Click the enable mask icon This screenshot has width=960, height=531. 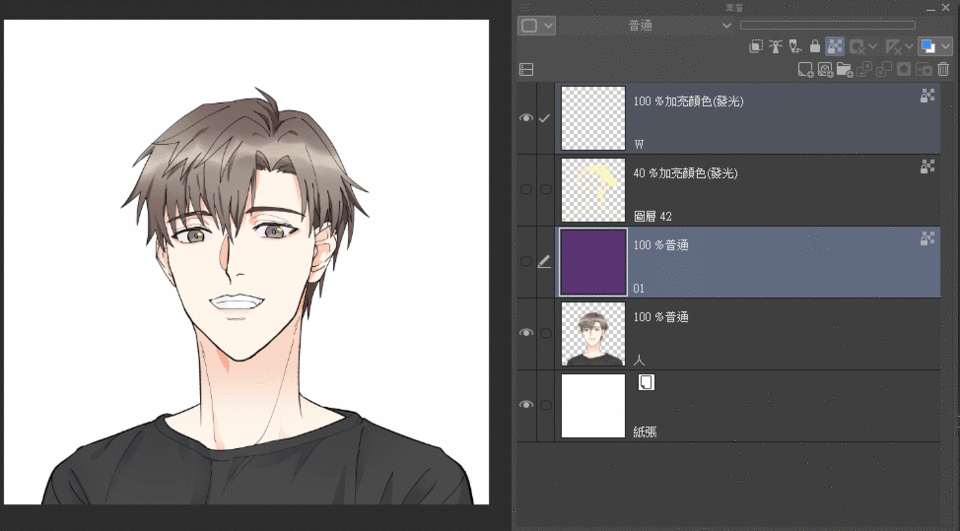pos(857,46)
